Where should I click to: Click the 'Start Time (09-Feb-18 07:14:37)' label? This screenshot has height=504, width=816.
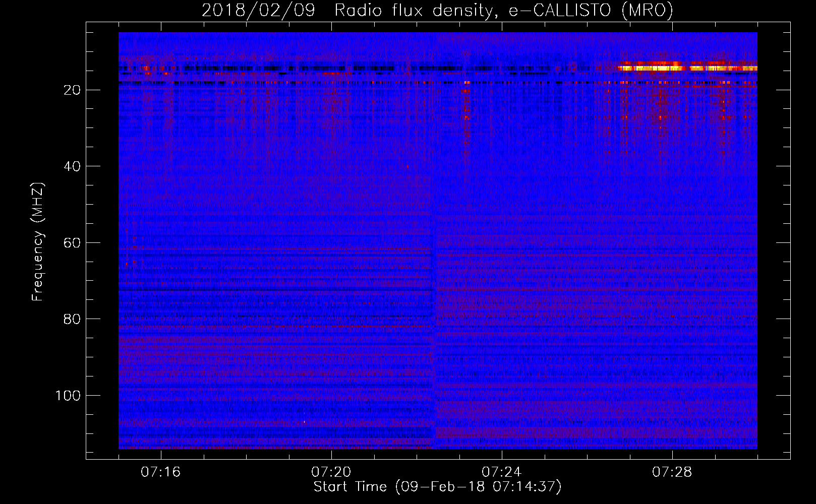[437, 487]
